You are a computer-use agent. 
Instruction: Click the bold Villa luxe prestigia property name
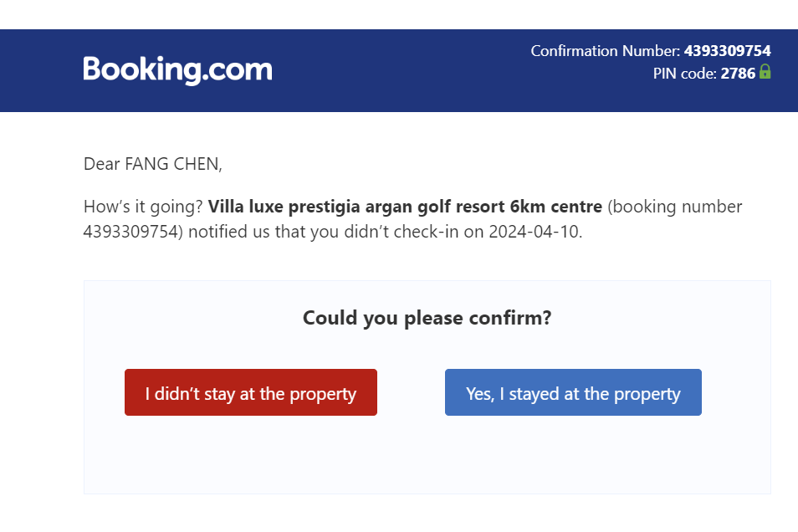coord(405,207)
